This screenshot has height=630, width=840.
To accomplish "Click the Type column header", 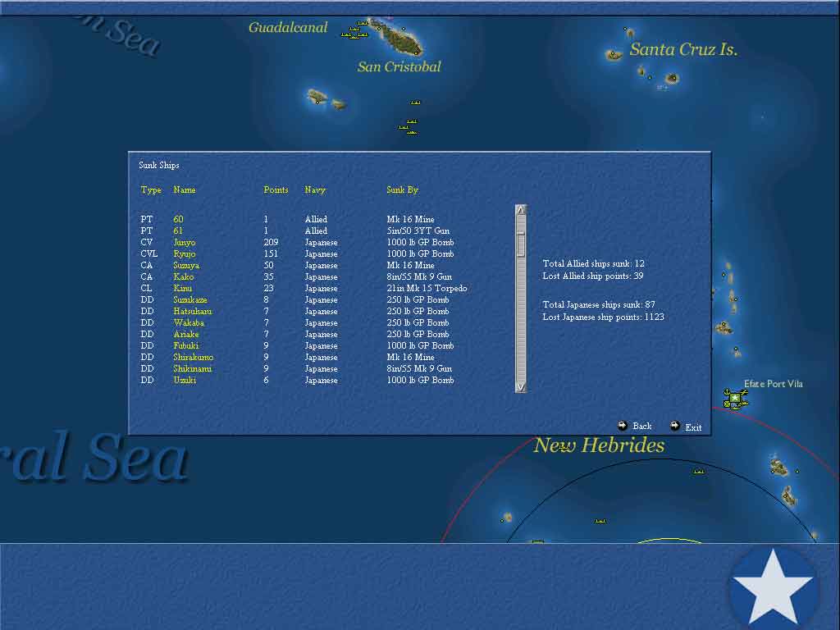I will click(151, 190).
